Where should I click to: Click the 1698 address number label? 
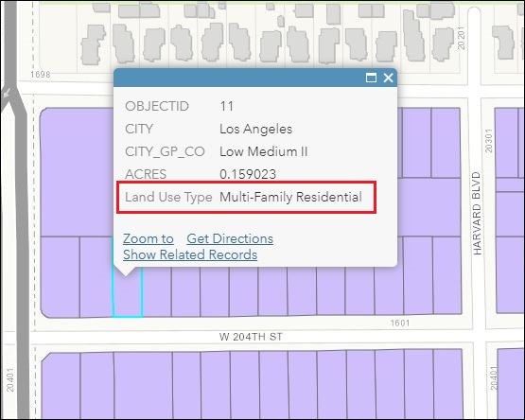click(x=40, y=75)
